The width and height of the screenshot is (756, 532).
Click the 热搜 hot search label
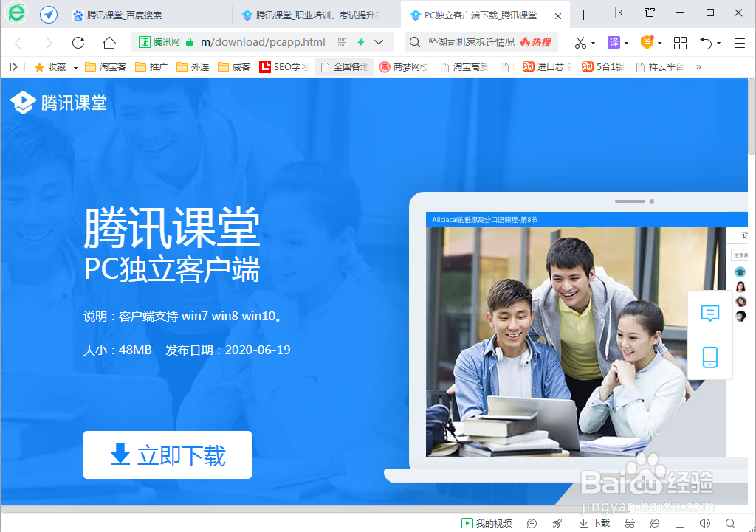coord(536,42)
